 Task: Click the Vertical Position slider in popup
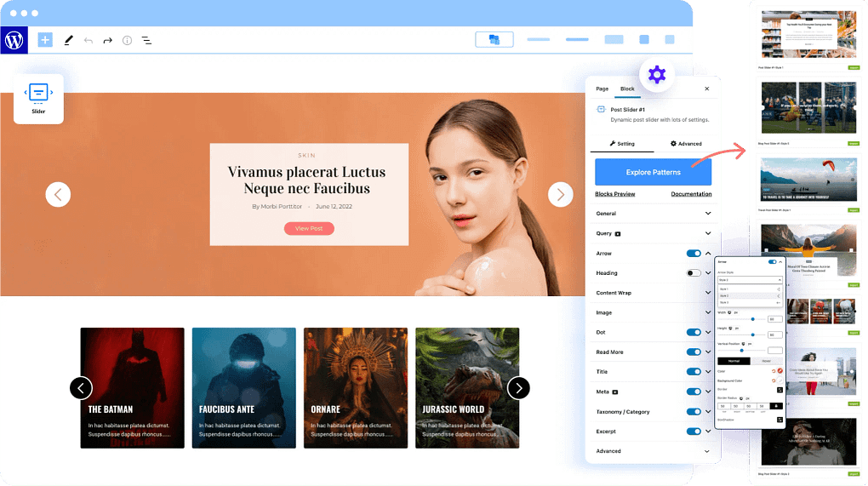pyautogui.click(x=742, y=351)
